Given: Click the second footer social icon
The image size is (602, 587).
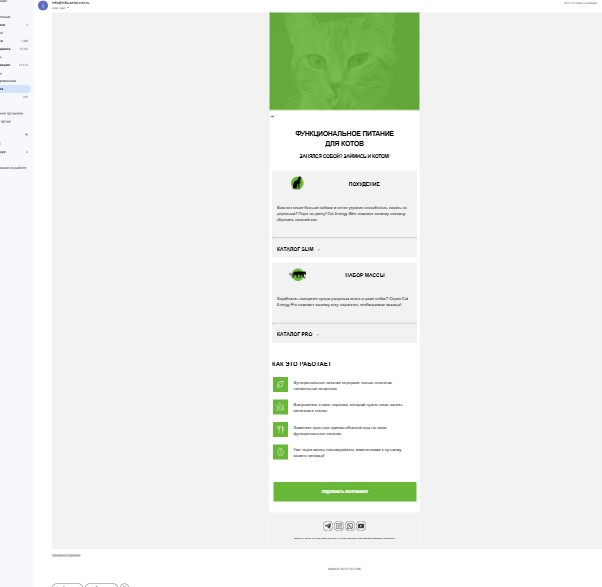Looking at the screenshot, I should coord(339,526).
